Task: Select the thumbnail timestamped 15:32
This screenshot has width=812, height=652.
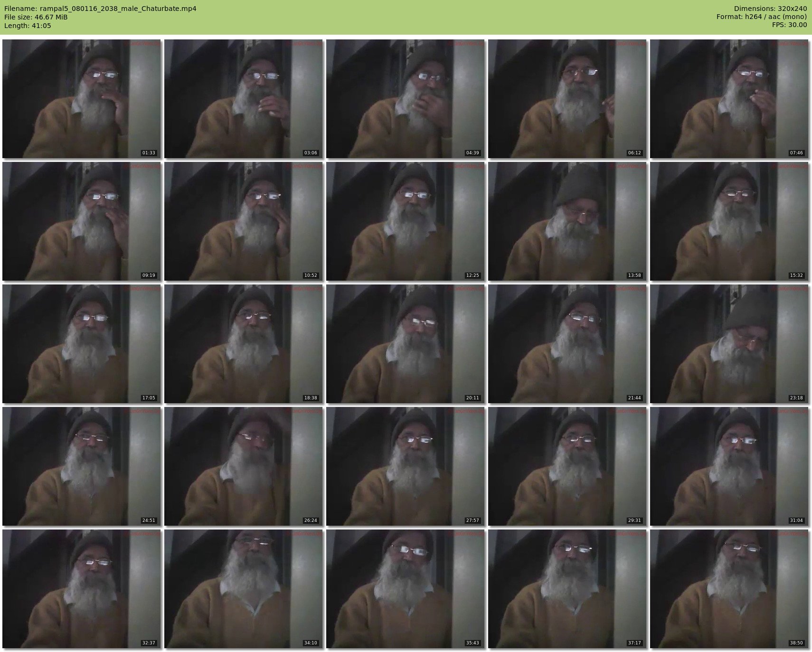Action: click(729, 221)
